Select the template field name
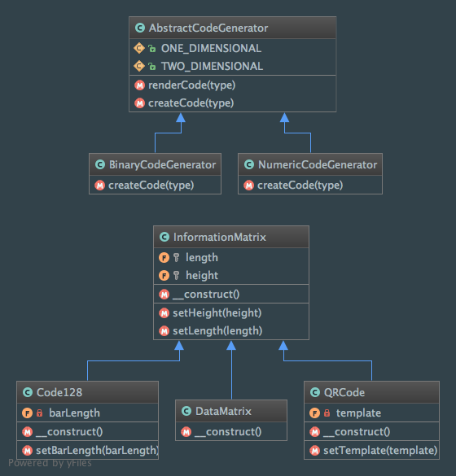 pos(358,413)
